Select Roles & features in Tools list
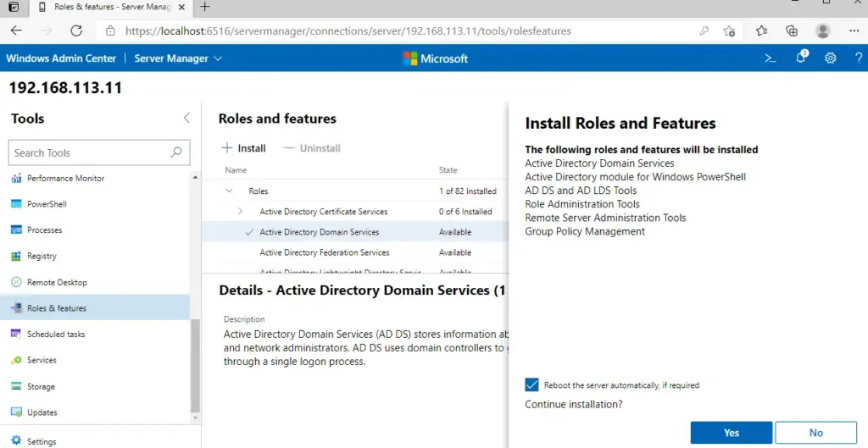Viewport: 868px width, 448px height. (95, 308)
